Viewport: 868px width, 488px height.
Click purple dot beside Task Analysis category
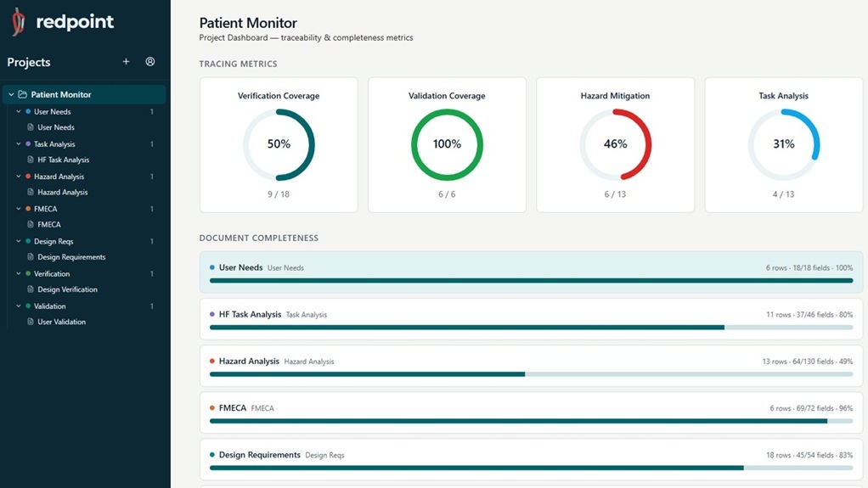pyautogui.click(x=28, y=144)
